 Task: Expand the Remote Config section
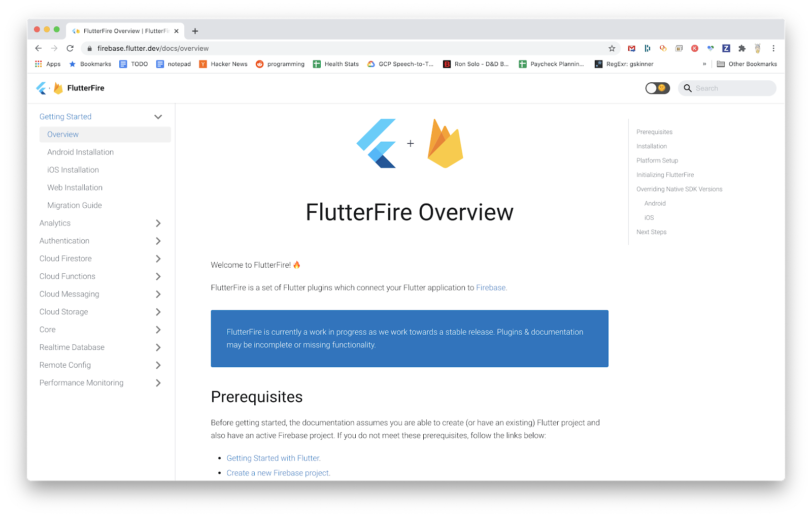[x=158, y=365]
